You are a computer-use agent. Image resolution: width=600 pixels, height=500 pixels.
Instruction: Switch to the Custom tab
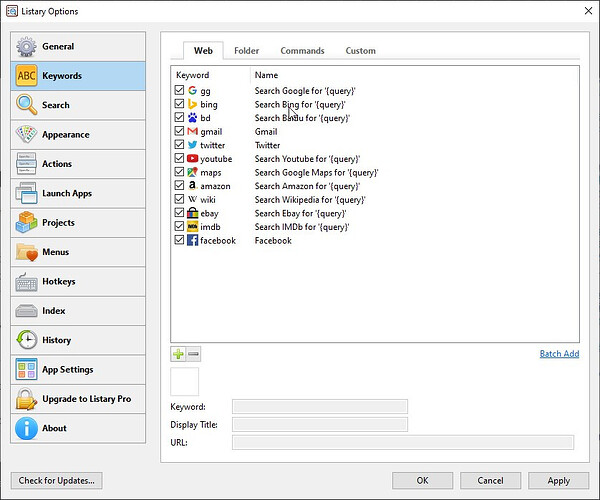pyautogui.click(x=360, y=51)
